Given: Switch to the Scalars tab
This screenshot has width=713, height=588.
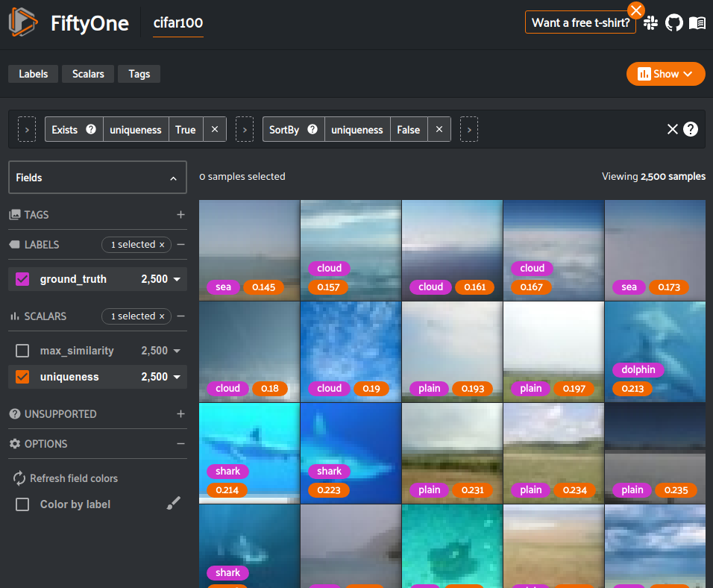Looking at the screenshot, I should coord(88,74).
